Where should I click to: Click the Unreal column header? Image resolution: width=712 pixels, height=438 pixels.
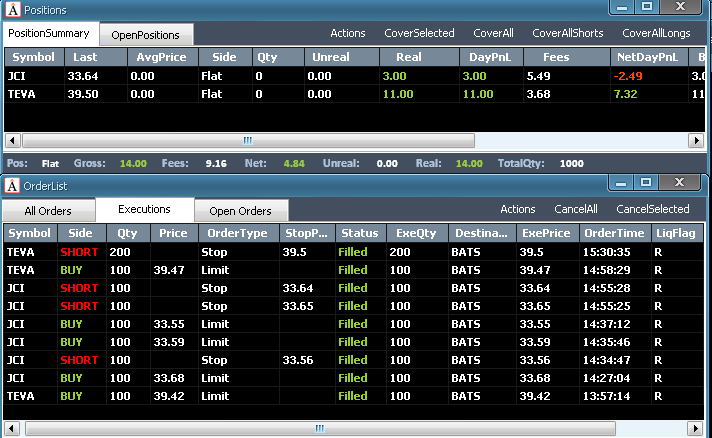coord(341,57)
